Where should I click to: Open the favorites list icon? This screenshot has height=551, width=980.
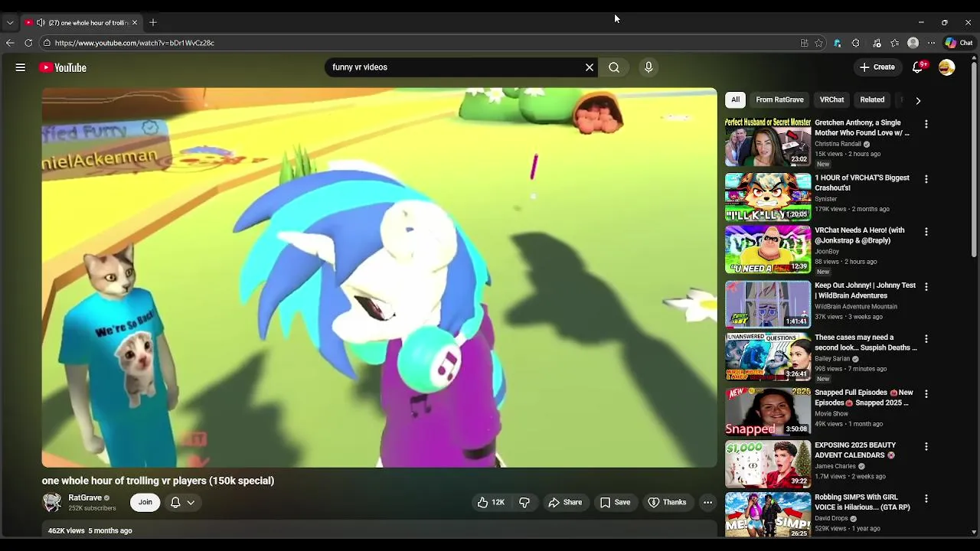[894, 43]
